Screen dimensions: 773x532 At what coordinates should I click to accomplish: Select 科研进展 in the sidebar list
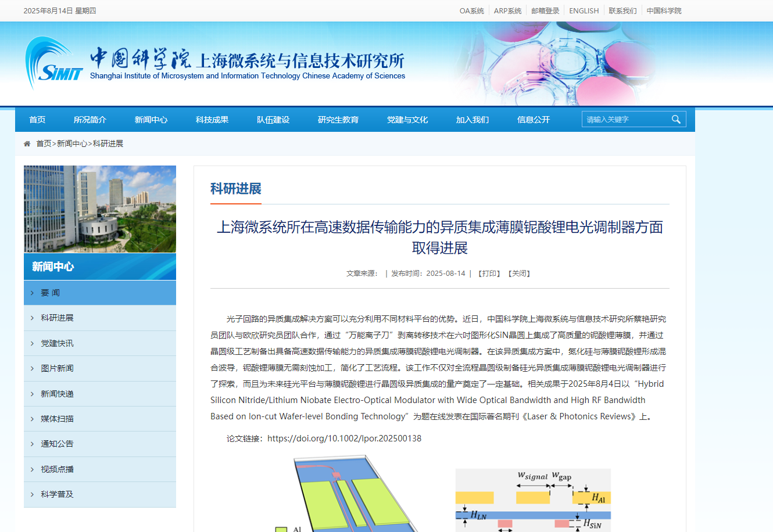pos(100,318)
